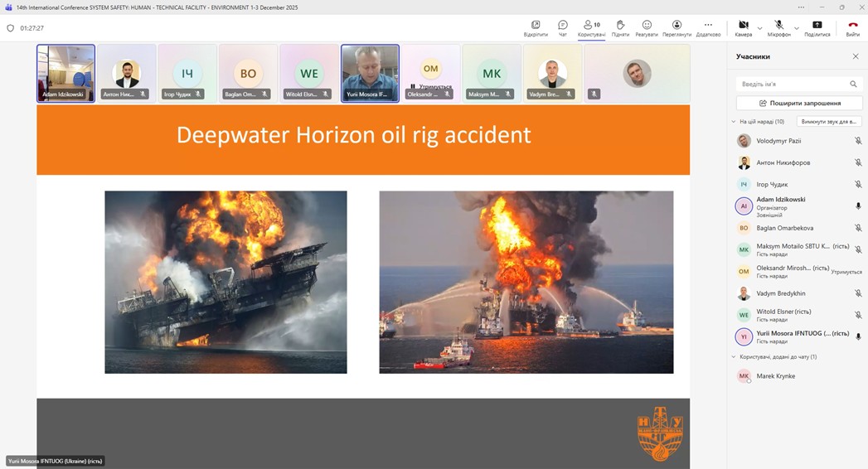Open the microphone options dropdown arrow

(x=797, y=28)
